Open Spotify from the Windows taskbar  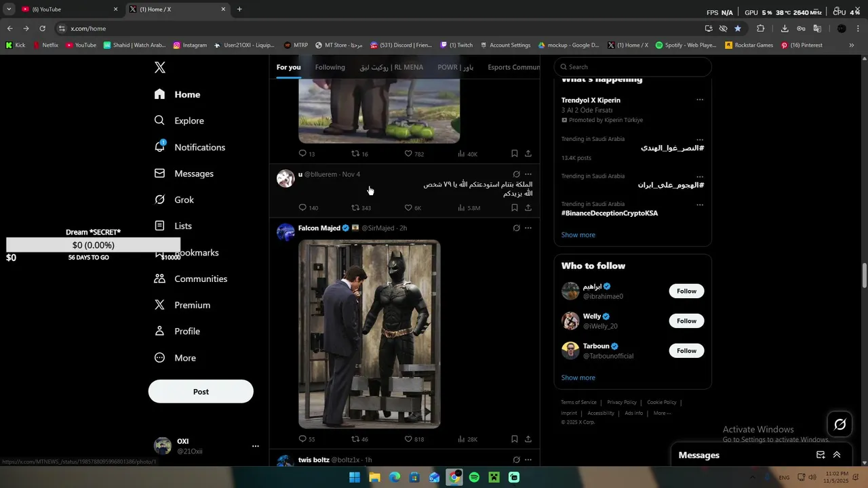[475, 477]
